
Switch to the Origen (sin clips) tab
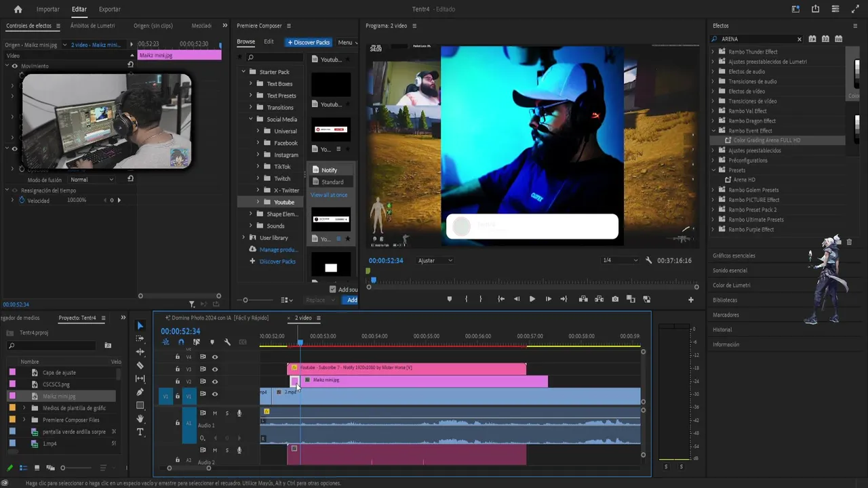[x=153, y=26]
